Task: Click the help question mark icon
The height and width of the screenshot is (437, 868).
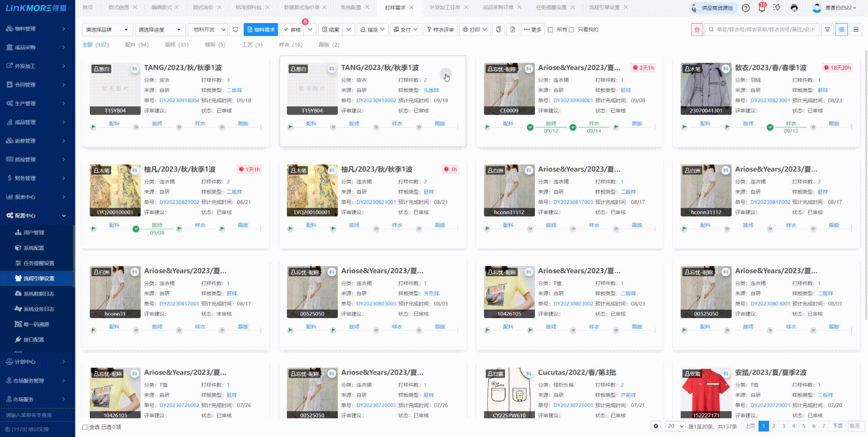Action: point(746,8)
